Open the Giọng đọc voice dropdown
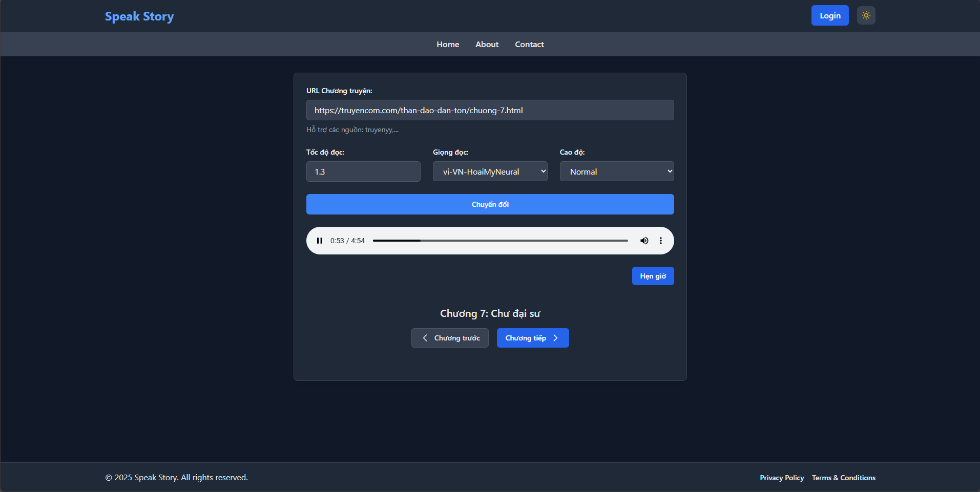The height and width of the screenshot is (492, 980). coord(490,172)
